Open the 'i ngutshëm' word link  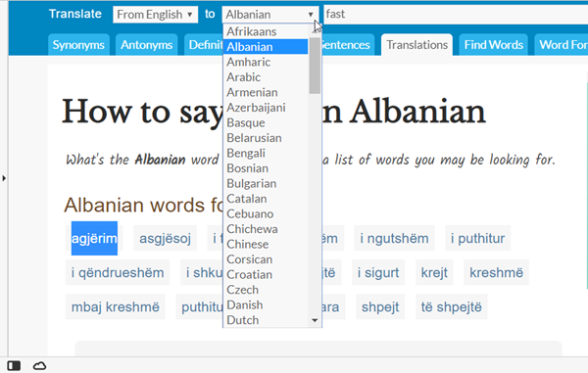click(x=394, y=238)
